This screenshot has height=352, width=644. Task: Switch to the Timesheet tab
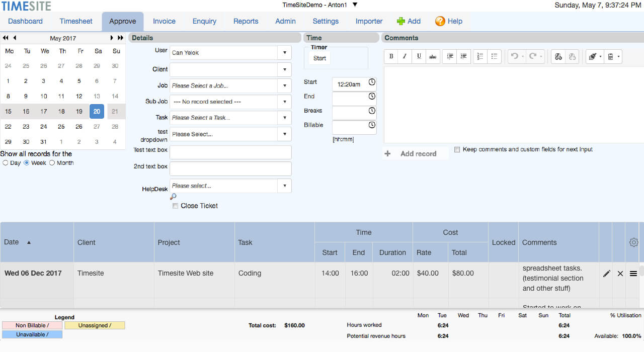pyautogui.click(x=76, y=21)
